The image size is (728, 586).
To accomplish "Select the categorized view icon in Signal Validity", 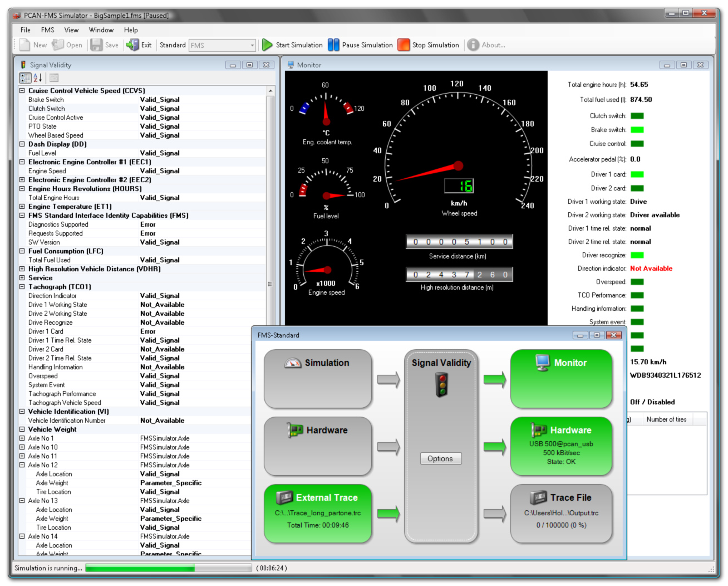I will click(x=25, y=78).
